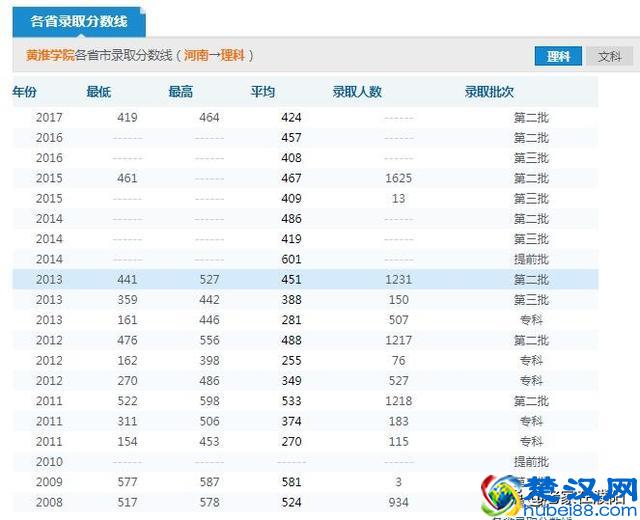Click average score 408
640x520 pixels.
point(291,158)
